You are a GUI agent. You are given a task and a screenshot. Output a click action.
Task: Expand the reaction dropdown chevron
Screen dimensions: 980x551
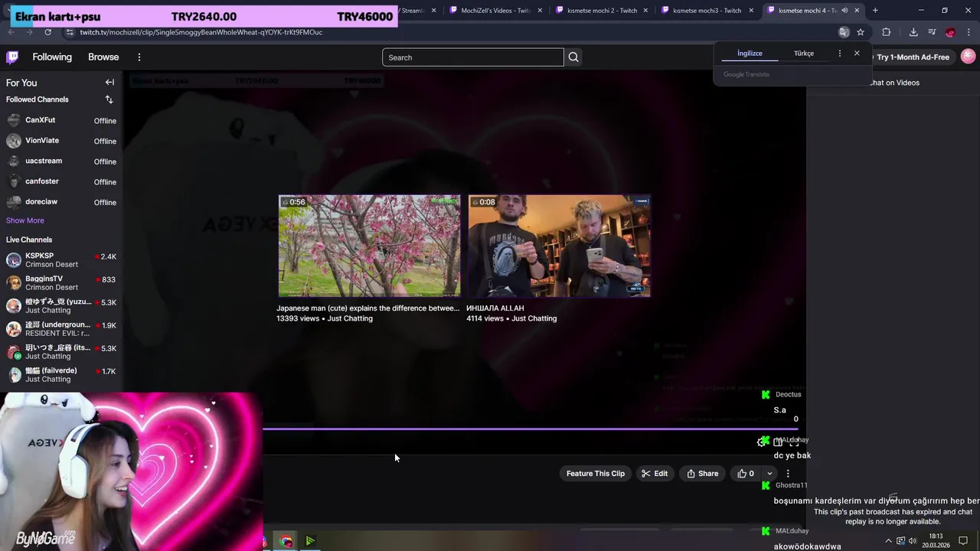click(x=769, y=474)
